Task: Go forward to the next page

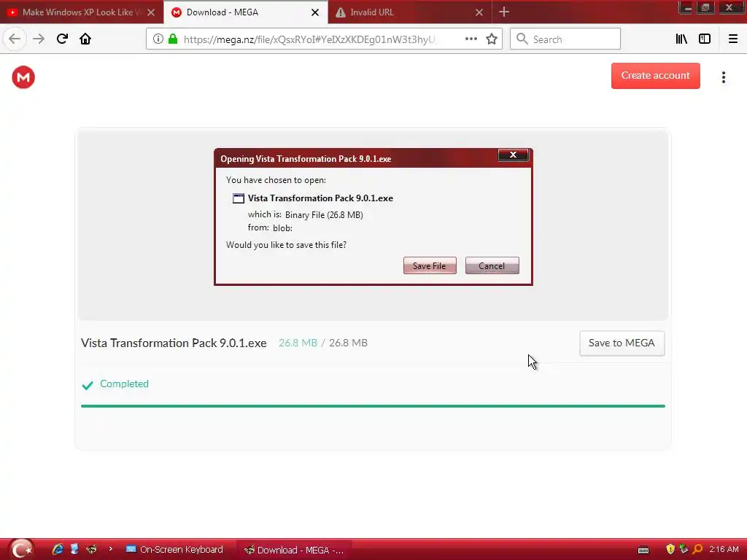Action: coord(39,39)
